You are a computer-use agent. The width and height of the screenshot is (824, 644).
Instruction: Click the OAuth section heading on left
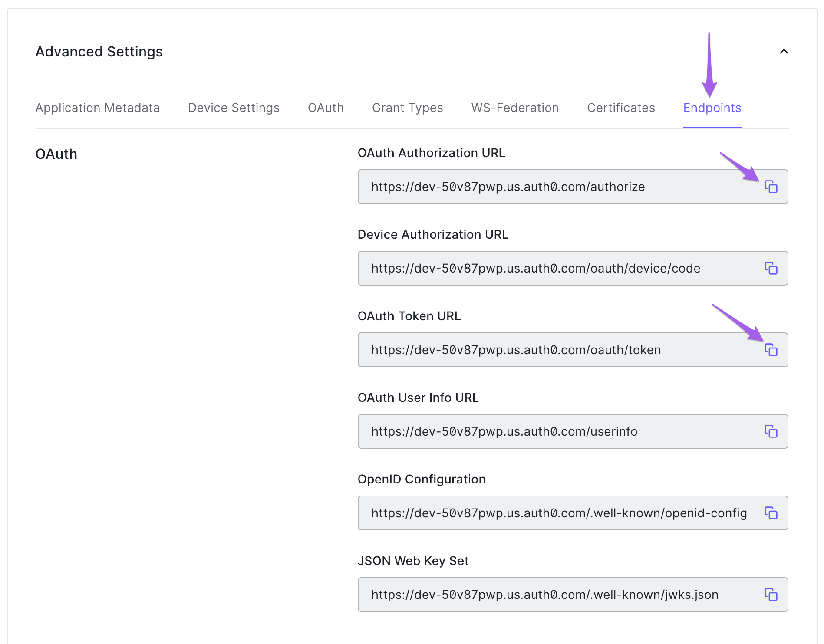coord(56,154)
